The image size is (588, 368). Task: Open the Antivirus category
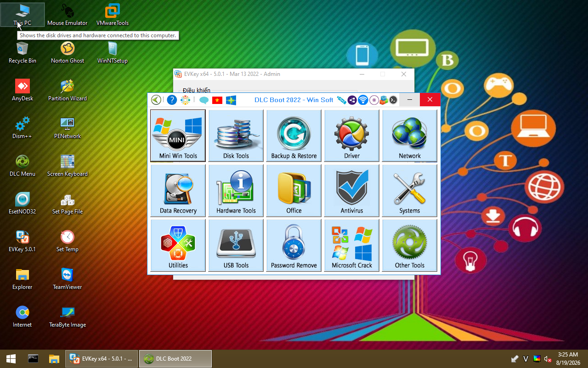tap(351, 190)
